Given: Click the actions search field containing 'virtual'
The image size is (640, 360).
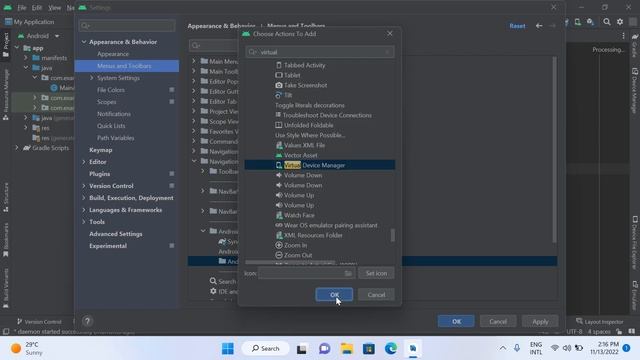Looking at the screenshot, I should pos(320,52).
